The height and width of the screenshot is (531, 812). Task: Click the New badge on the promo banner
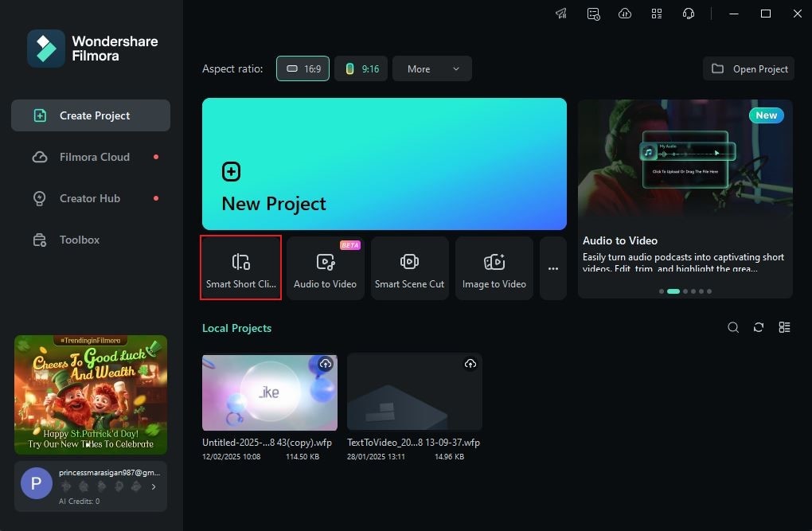pyautogui.click(x=767, y=115)
